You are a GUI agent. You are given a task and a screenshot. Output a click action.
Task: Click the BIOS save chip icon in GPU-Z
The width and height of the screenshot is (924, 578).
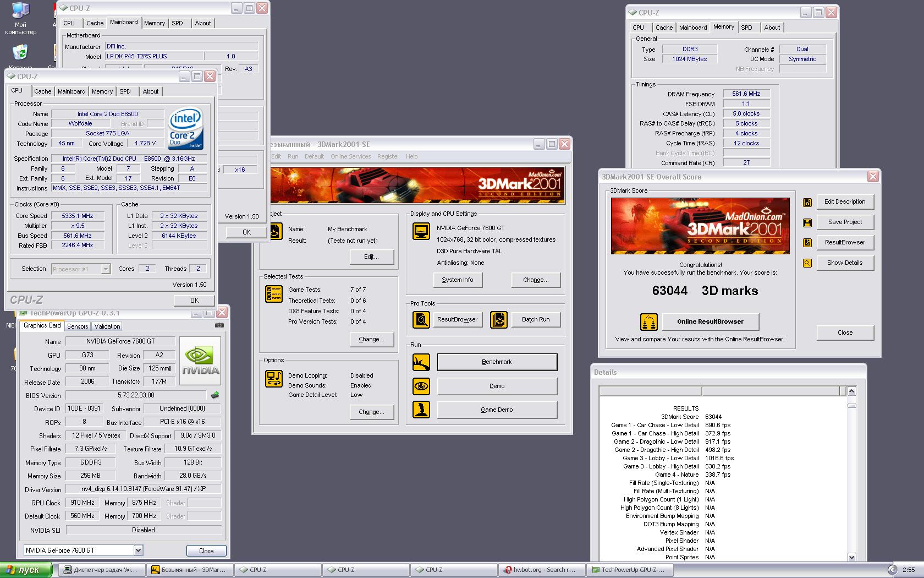215,395
